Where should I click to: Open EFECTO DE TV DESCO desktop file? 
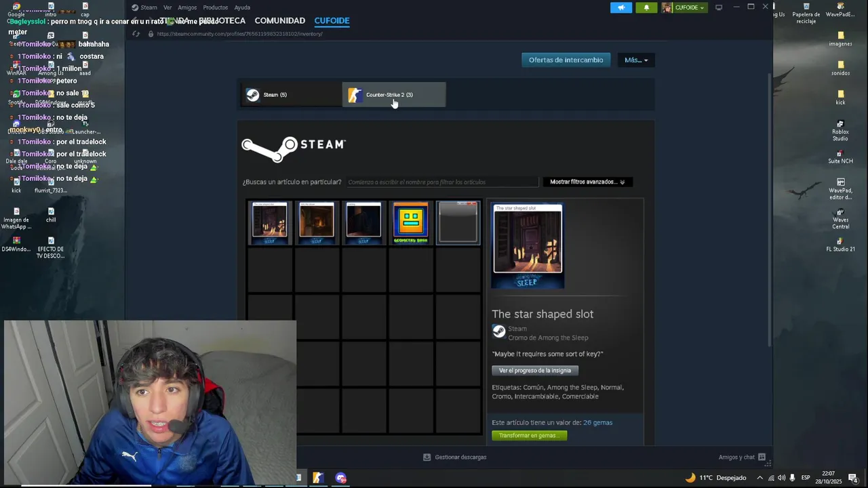click(x=51, y=247)
